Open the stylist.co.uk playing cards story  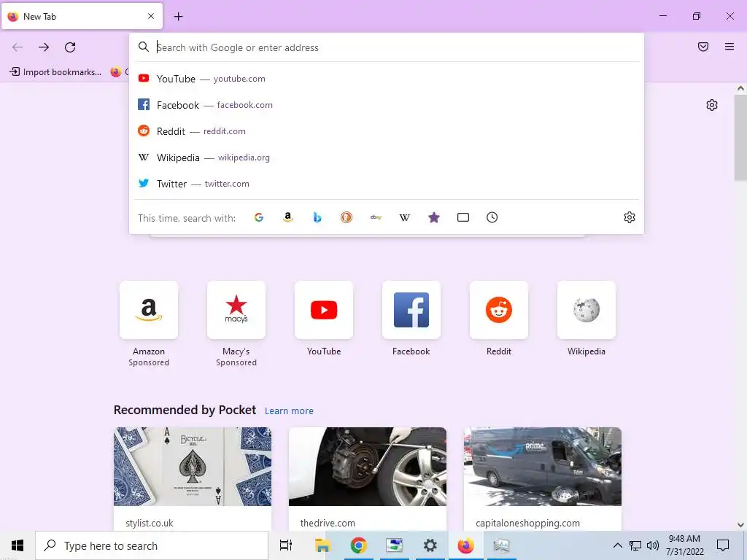193,478
